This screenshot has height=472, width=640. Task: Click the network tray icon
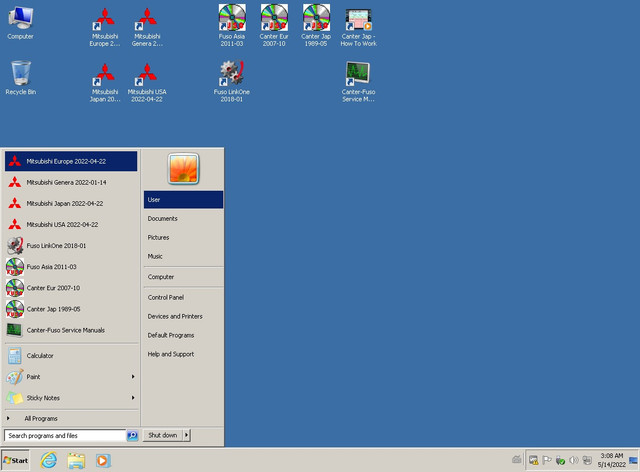pyautogui.click(x=587, y=460)
